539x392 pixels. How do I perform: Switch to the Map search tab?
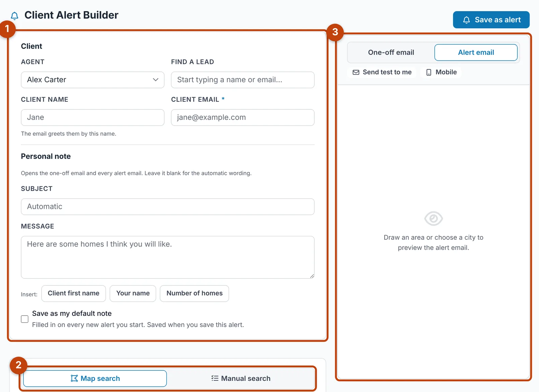pyautogui.click(x=95, y=379)
